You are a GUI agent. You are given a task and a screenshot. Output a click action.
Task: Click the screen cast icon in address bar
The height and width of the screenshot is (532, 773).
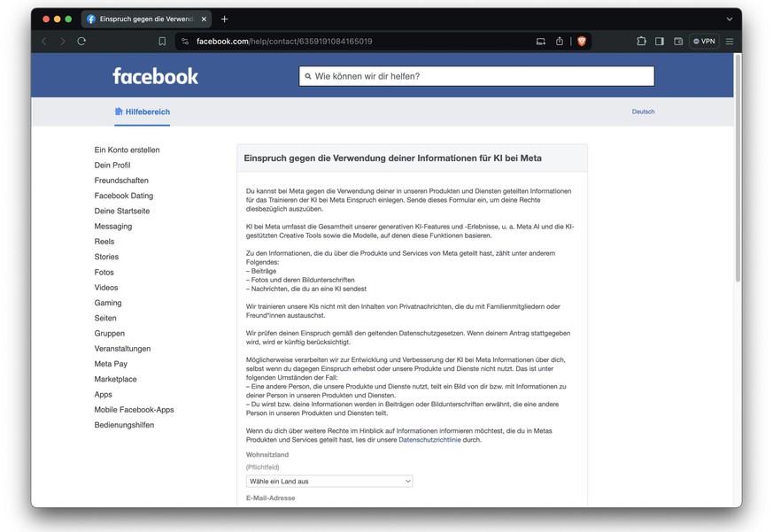[x=541, y=42]
